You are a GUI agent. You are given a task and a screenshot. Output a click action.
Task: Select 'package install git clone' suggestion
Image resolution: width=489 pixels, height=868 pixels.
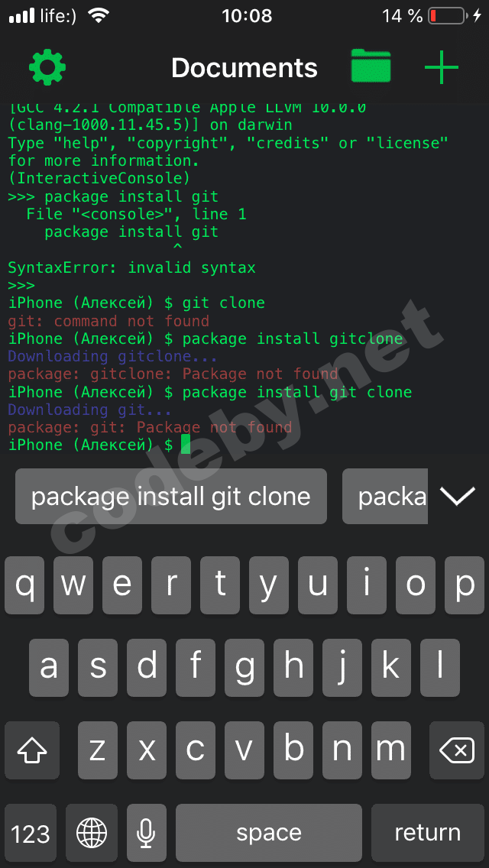pyautogui.click(x=170, y=496)
